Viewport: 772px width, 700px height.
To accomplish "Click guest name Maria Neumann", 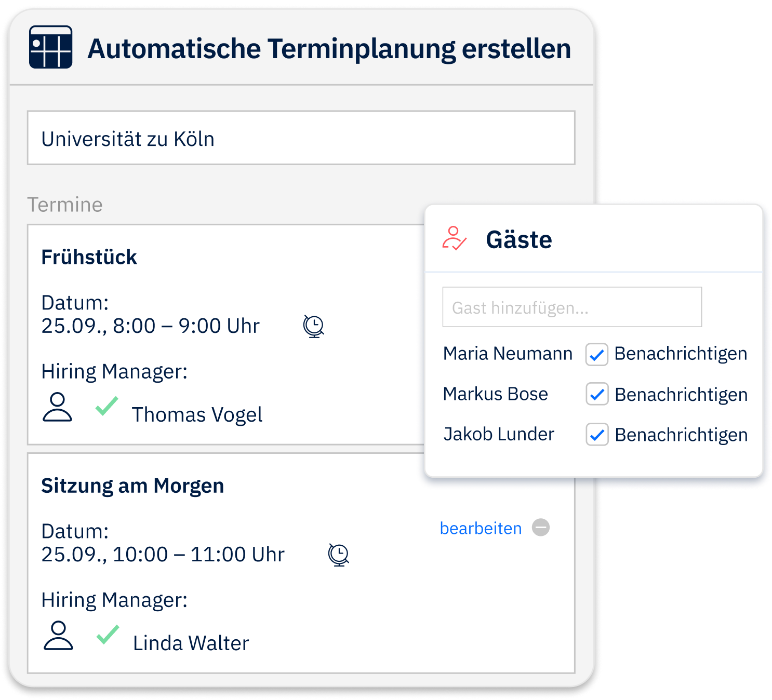I will 508,354.
